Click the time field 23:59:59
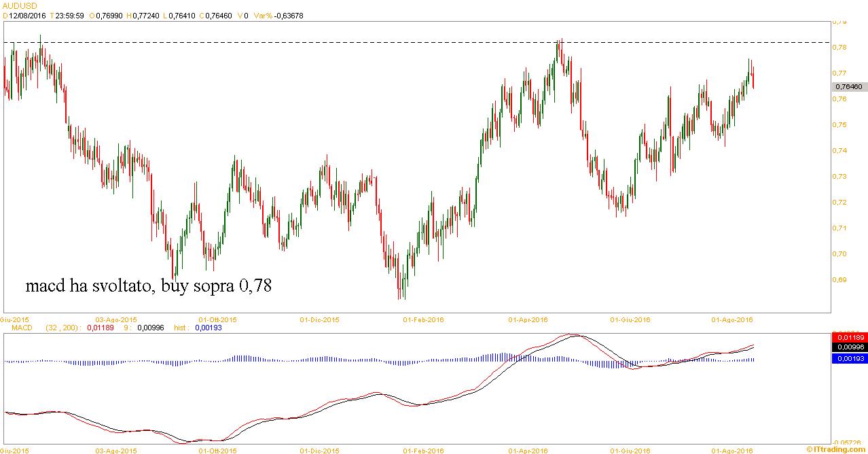 pos(71,16)
